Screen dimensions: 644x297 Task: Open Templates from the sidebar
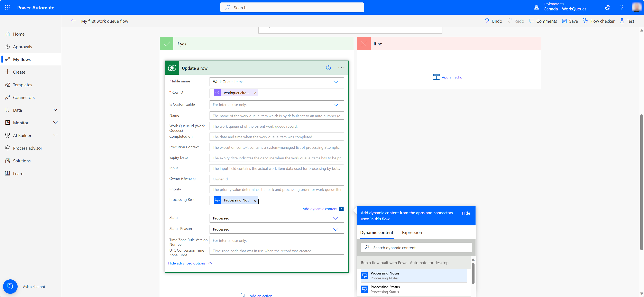(x=23, y=84)
